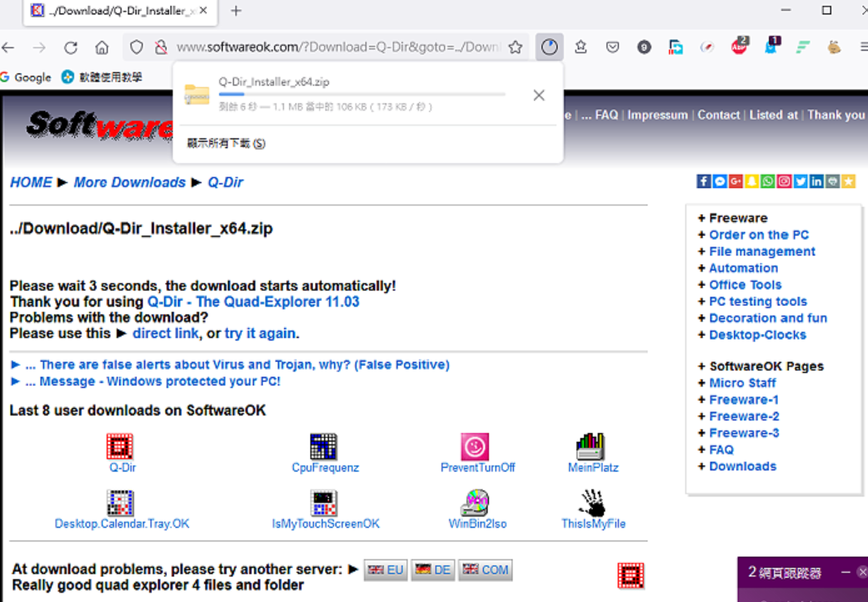Choose the DE download server
Screen dimensions: 868x602
(x=433, y=570)
